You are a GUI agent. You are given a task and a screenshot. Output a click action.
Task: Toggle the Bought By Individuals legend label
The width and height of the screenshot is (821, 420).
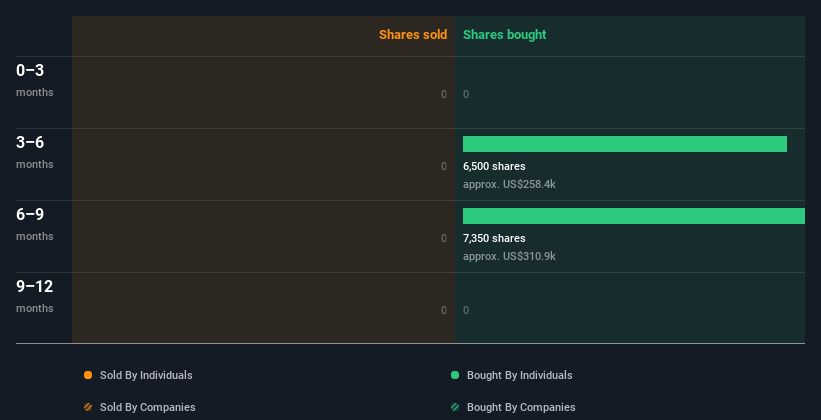click(519, 375)
